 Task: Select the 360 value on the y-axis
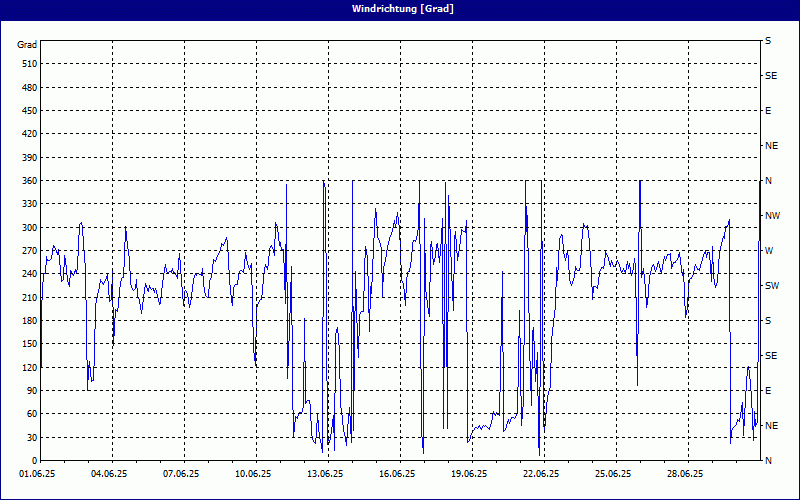[x=27, y=181]
